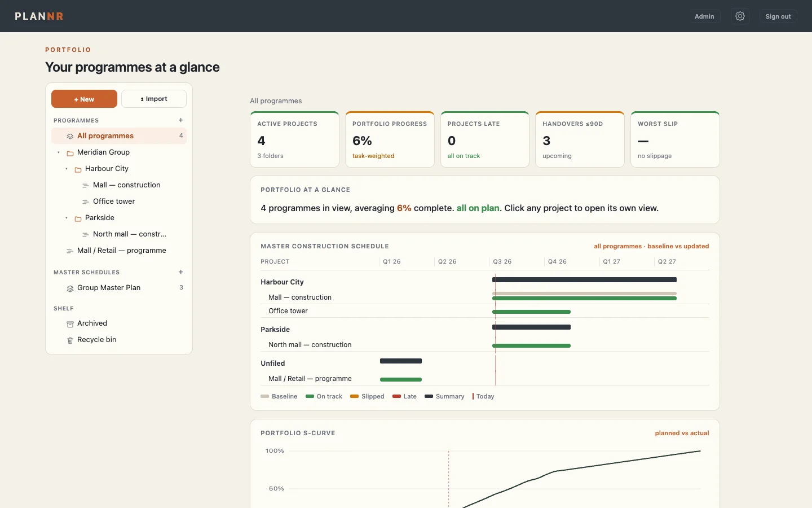Click the Active Projects card
This screenshot has width=812, height=508.
point(294,139)
